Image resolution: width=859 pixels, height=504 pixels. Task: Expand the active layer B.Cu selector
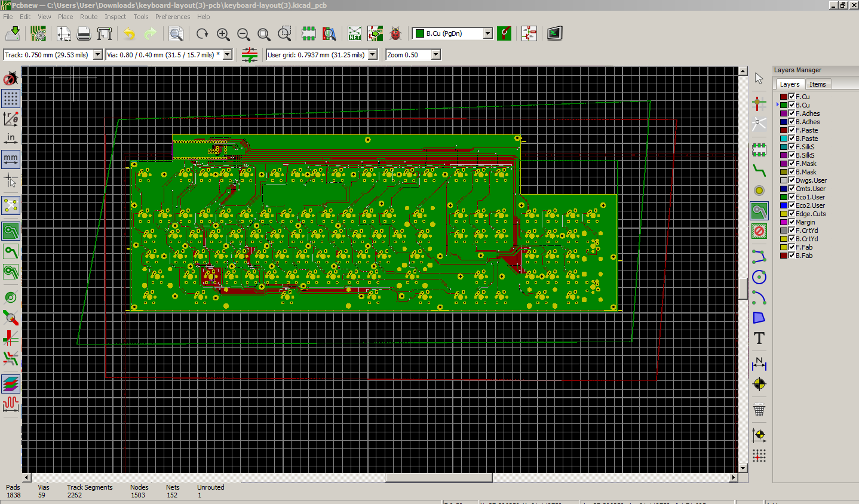[x=487, y=34]
